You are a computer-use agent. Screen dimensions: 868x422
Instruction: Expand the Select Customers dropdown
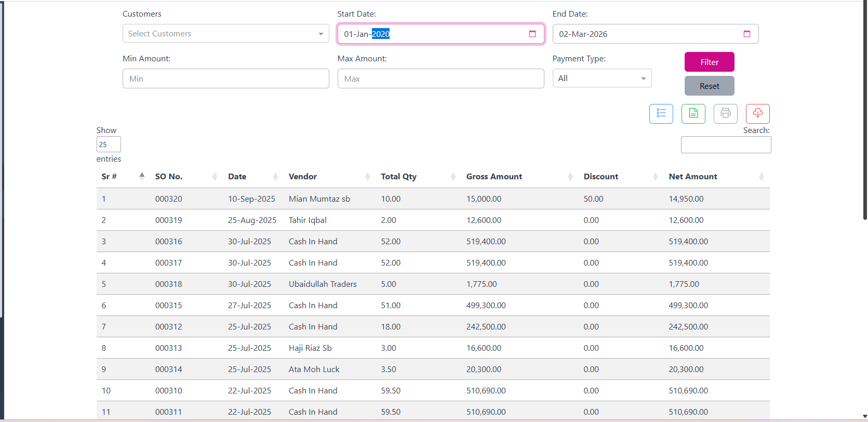225,34
